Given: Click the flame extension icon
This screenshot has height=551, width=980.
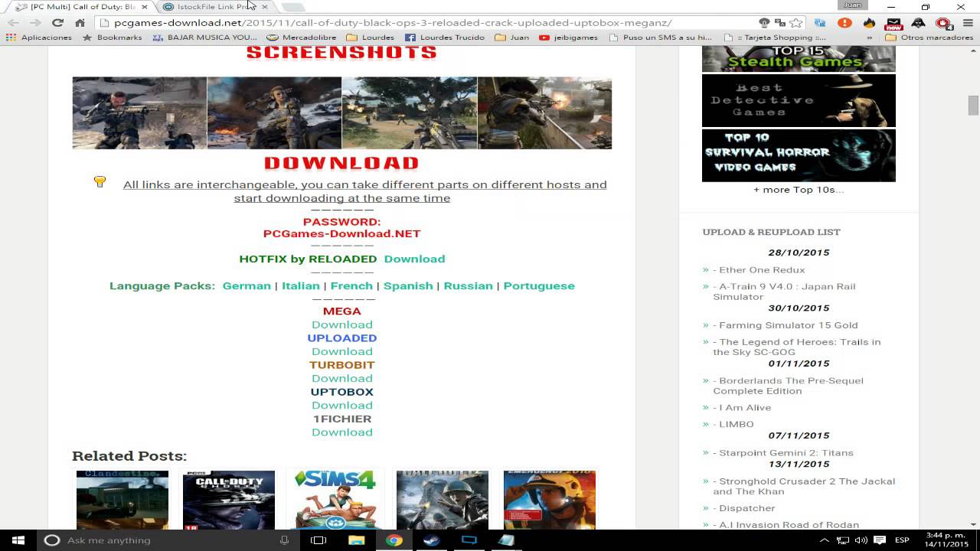Looking at the screenshot, I should coord(869,23).
